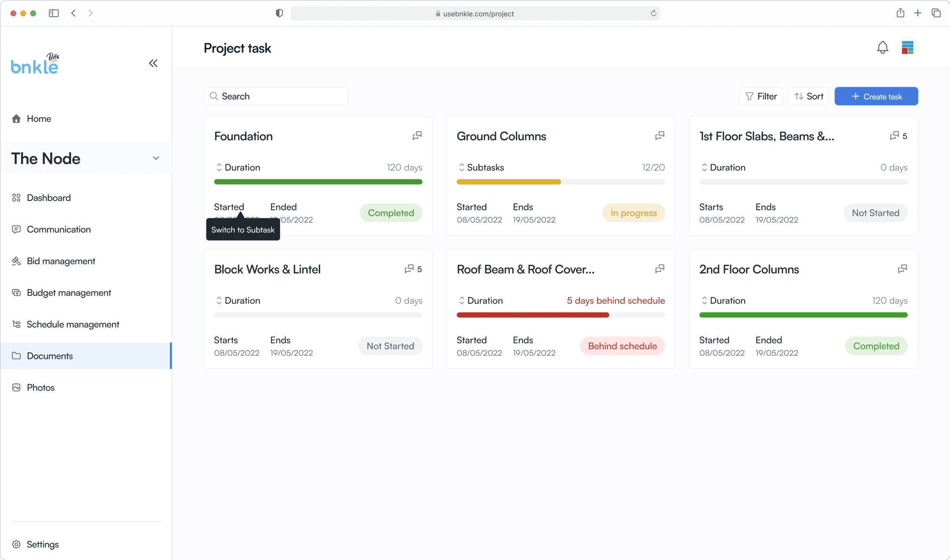Click the Block Works & Lintel card title
Viewport: 950px width, 560px height.
pos(267,269)
